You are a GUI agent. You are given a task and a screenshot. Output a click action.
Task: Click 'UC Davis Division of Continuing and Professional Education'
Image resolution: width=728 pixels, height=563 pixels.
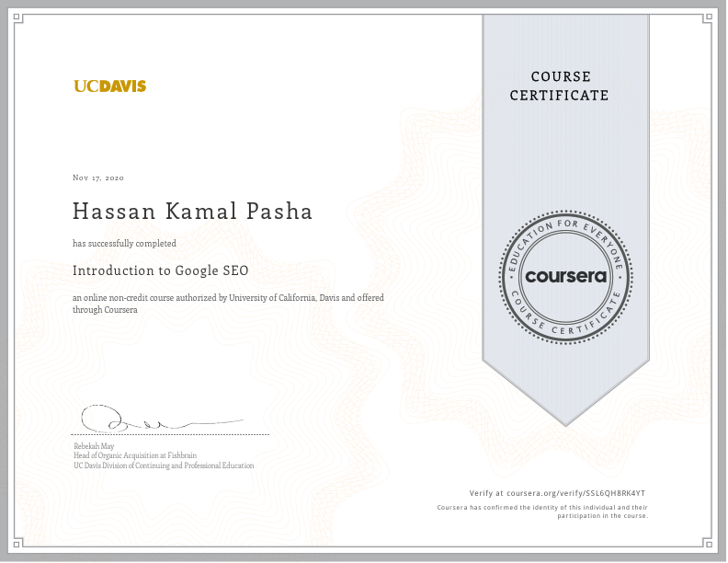click(164, 465)
